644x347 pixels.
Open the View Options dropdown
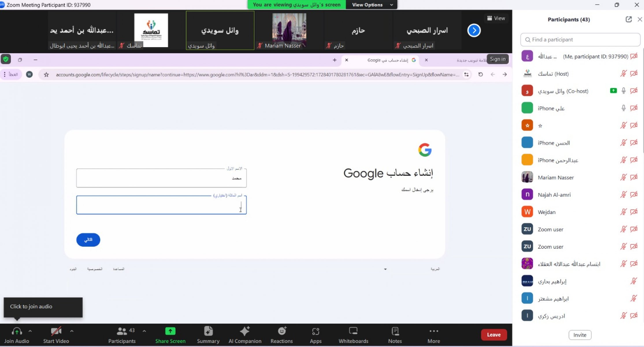(x=372, y=5)
